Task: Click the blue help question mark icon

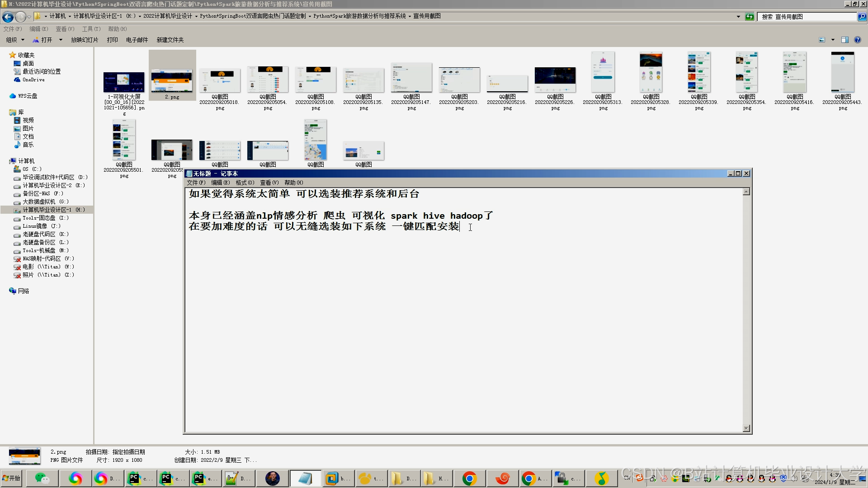Action: (x=858, y=40)
